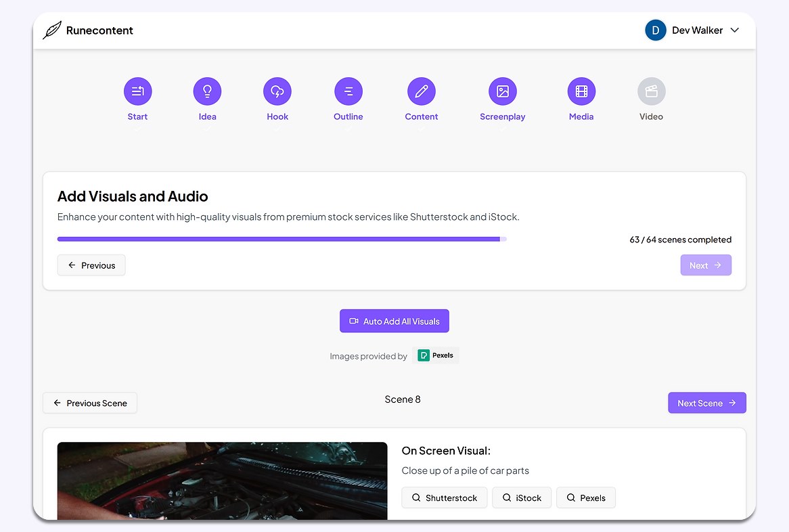
Task: Select the Content pencil step icon
Action: (x=421, y=91)
